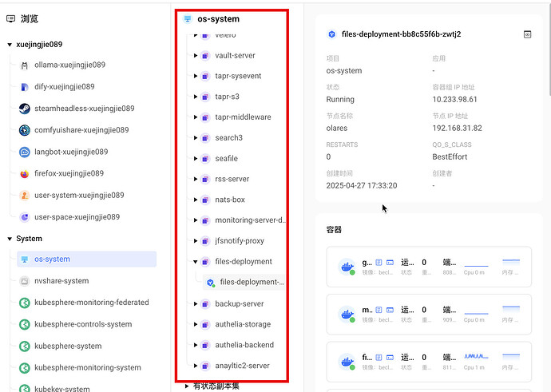Open the terminal icon of the m.. container
551x392 pixels.
tap(390, 310)
